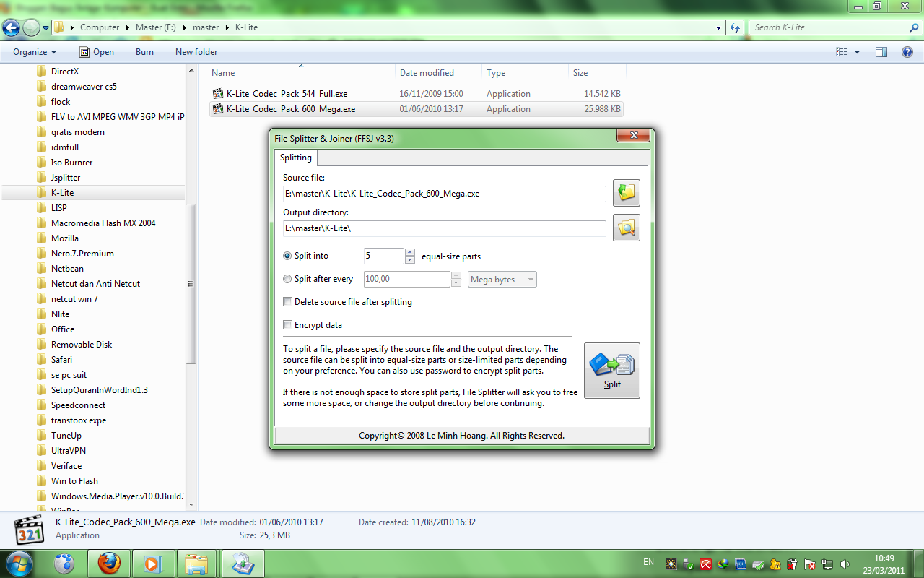924x578 pixels.
Task: Open the 'Mega bytes' unit dropdown
Action: [503, 280]
